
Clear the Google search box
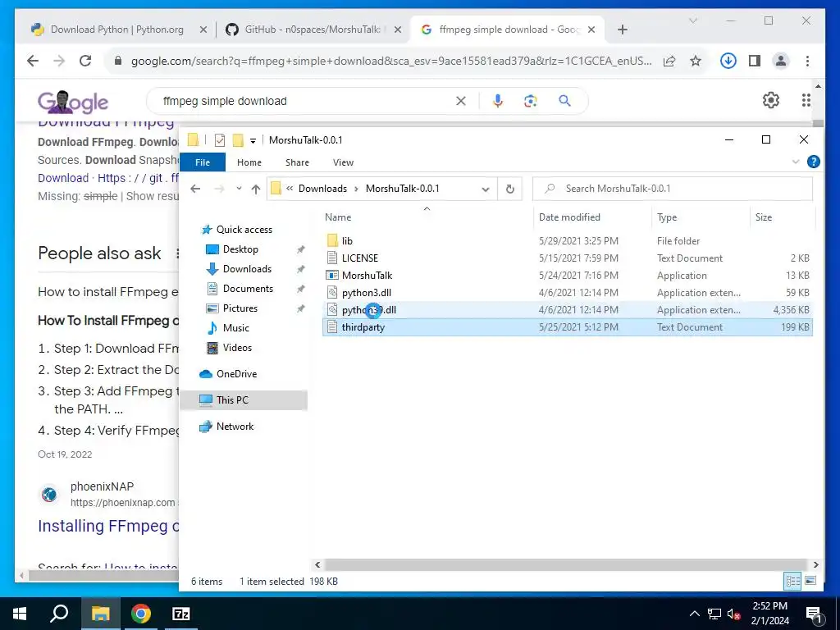(x=461, y=101)
